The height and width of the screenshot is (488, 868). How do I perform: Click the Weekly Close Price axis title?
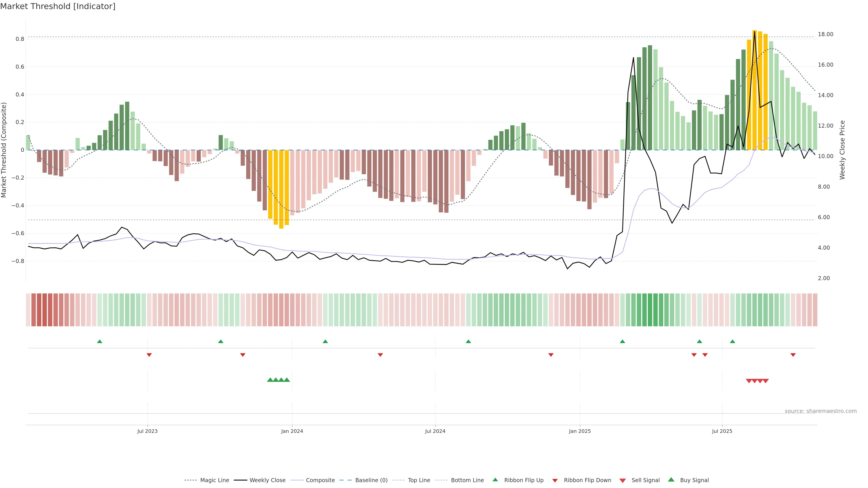coord(842,150)
